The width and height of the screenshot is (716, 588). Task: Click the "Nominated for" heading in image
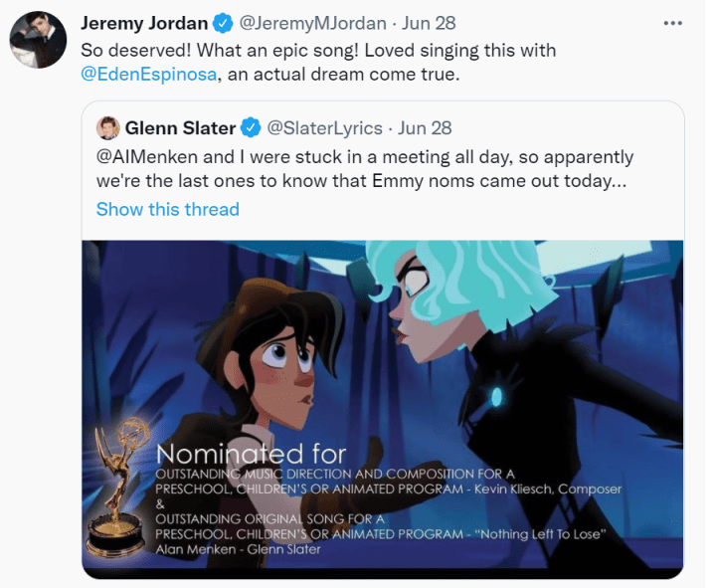click(251, 457)
